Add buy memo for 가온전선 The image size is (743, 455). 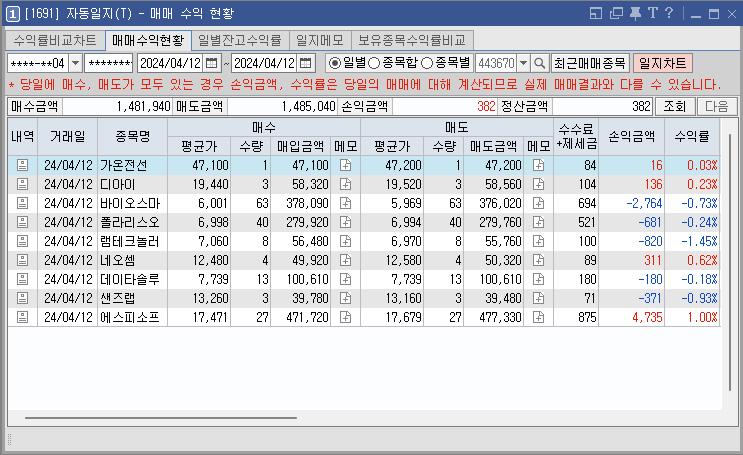click(345, 165)
